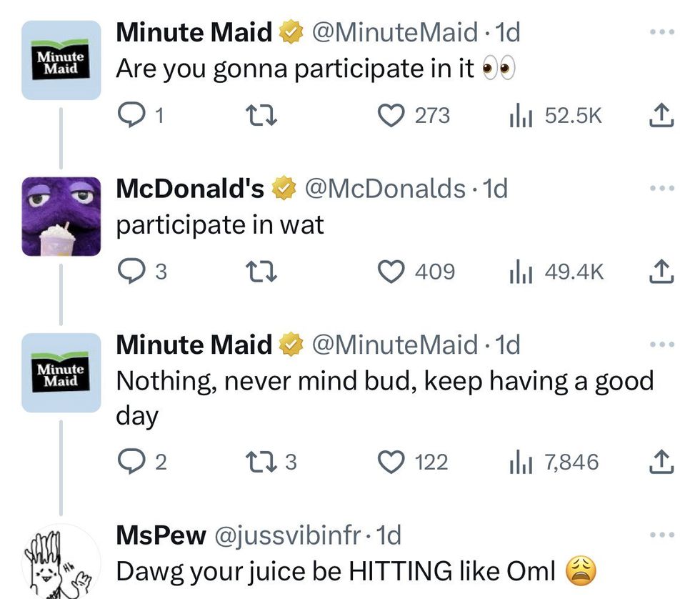Open McDonald's Grimace profile picture
700x599 pixels.
click(61, 217)
